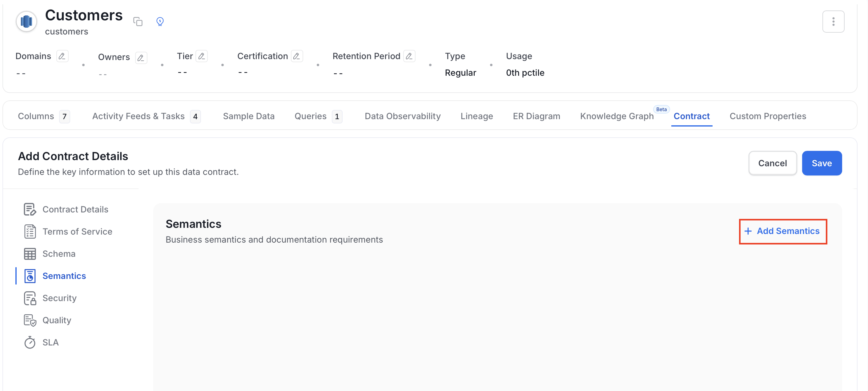Image resolution: width=868 pixels, height=391 pixels.
Task: Edit Retention Period pencil icon
Action: click(409, 56)
